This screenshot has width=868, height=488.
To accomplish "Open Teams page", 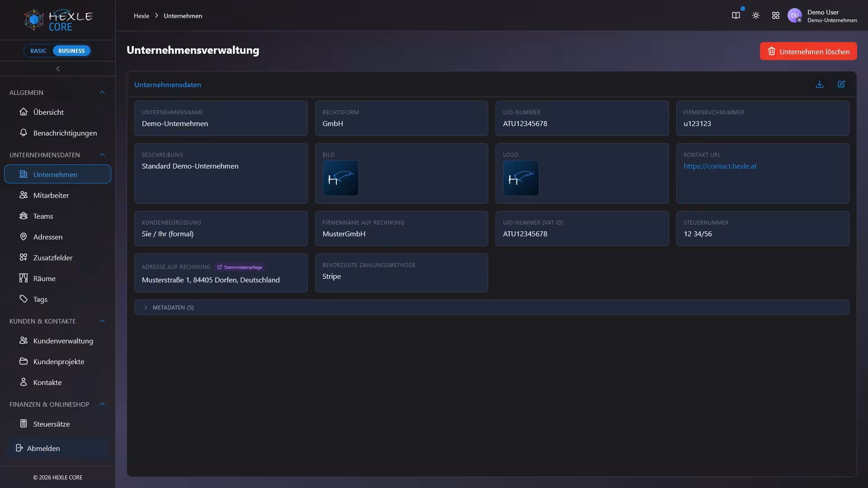I will [x=57, y=216].
